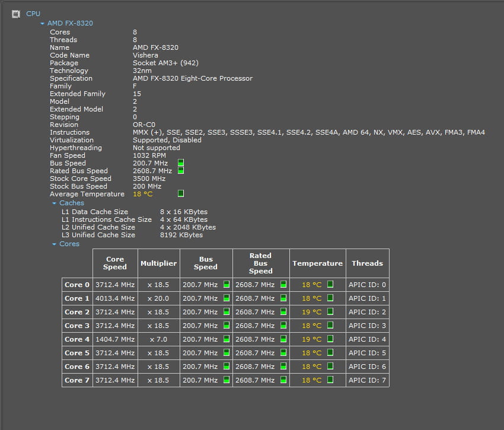Click Core 7 rated bus speed graph icon
The image size is (504, 430).
tap(283, 380)
